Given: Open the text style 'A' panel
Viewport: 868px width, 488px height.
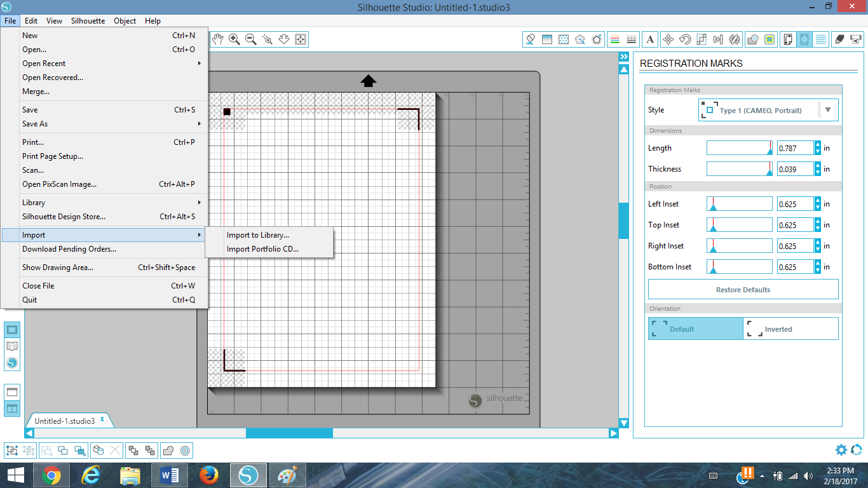Looking at the screenshot, I should click(650, 39).
